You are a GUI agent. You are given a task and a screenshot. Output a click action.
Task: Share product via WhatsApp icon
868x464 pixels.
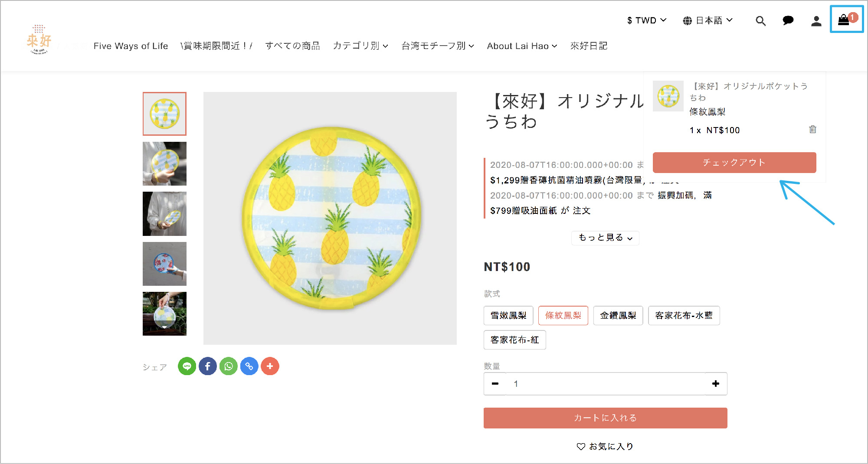tap(229, 366)
